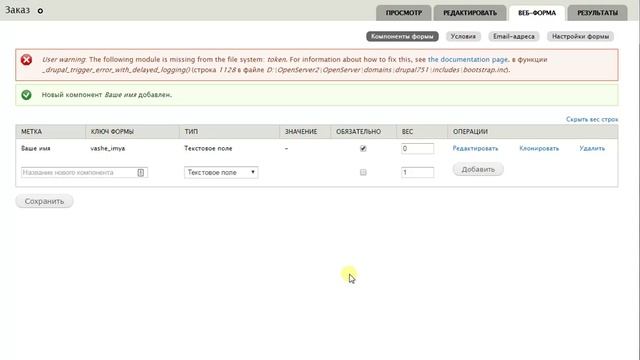Click Скрыть вес строк link
Image resolution: width=640 pixels, height=360 pixels.
tap(592, 120)
